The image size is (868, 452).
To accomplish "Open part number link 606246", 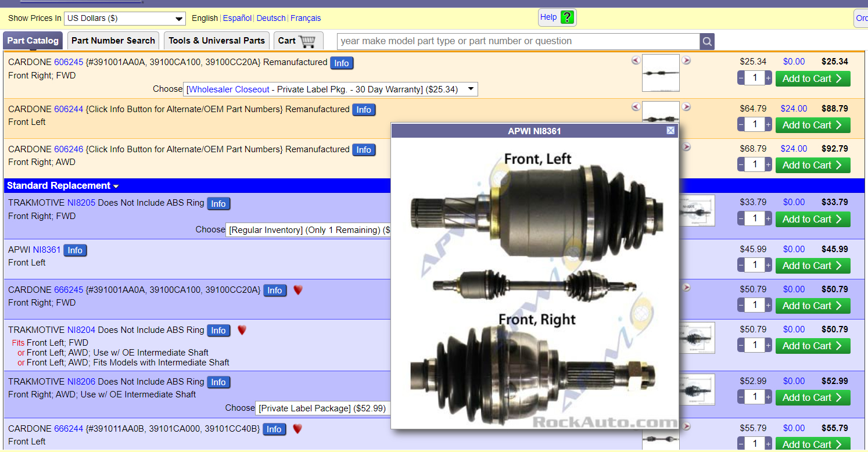I will (x=69, y=149).
